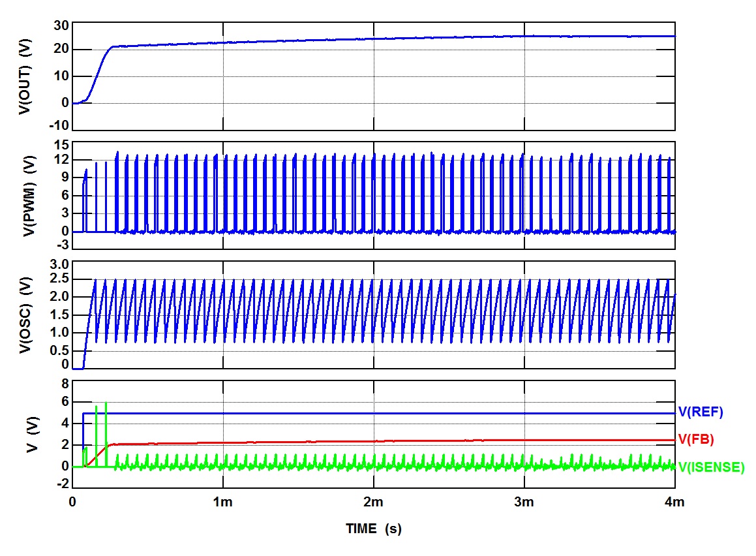Select the 8 tick label on bottom plot
The height and width of the screenshot is (556, 756).
pos(65,384)
